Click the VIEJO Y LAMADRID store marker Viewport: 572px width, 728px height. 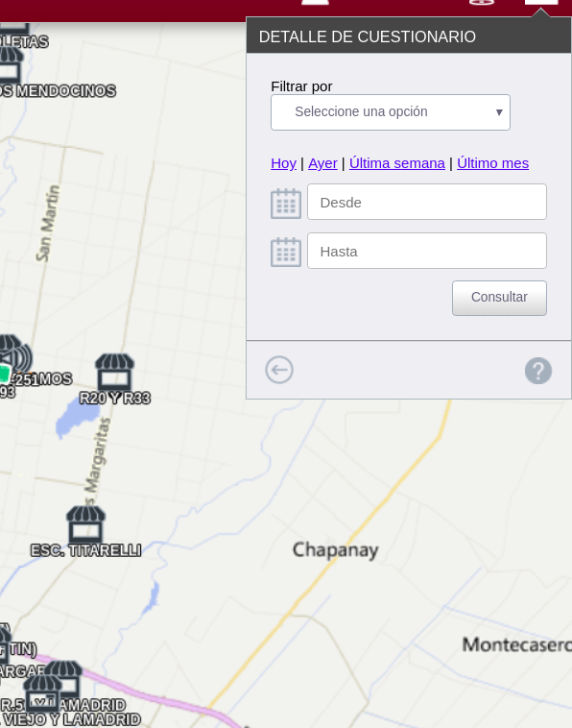pyautogui.click(x=42, y=693)
